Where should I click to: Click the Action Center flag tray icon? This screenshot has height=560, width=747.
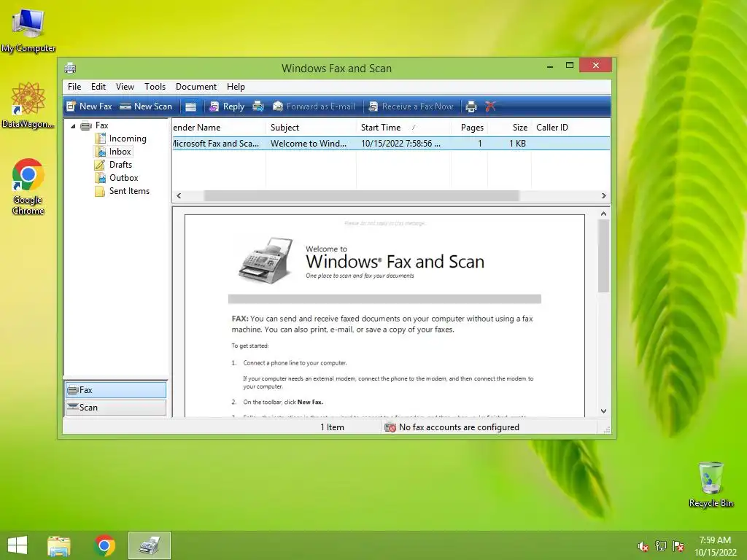(x=678, y=546)
